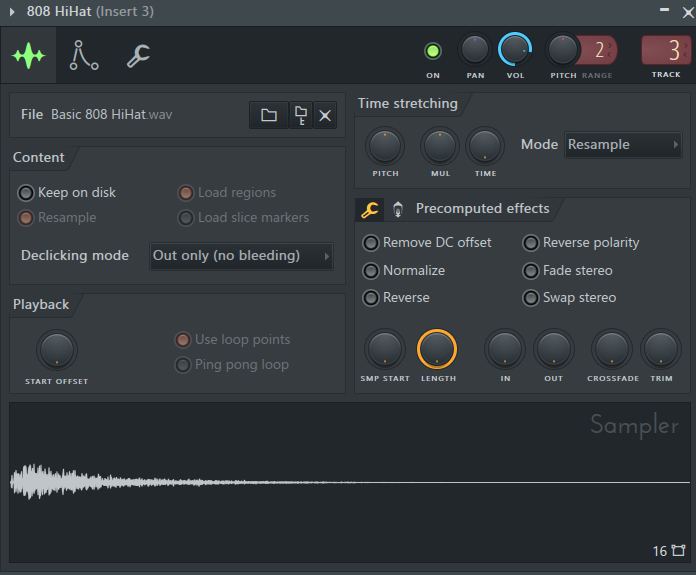Click the fade OUT knob

coord(554,349)
